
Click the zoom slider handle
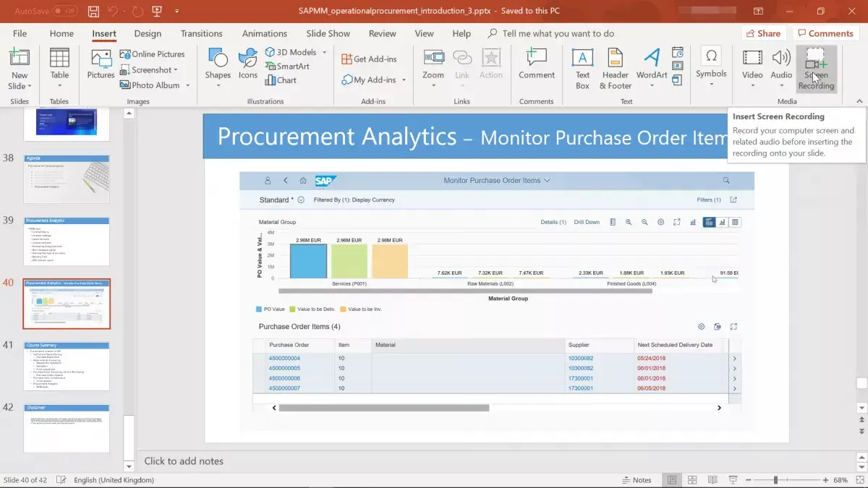point(775,480)
